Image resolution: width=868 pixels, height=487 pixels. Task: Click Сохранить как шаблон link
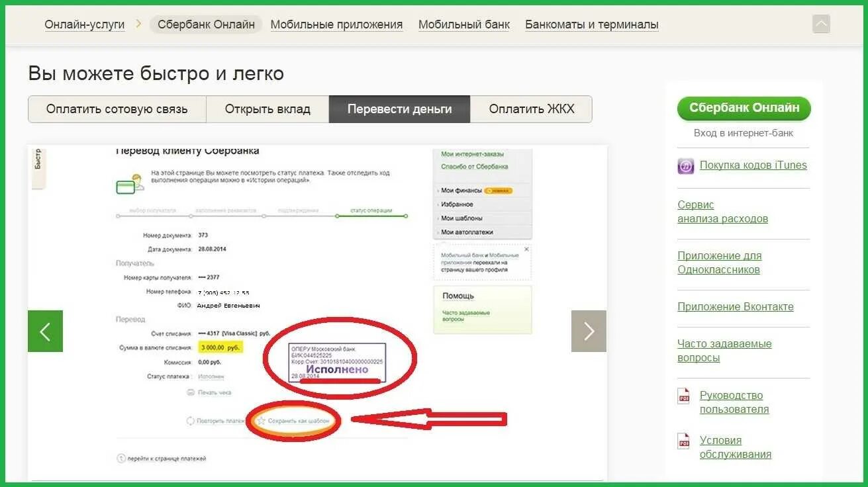click(x=299, y=420)
